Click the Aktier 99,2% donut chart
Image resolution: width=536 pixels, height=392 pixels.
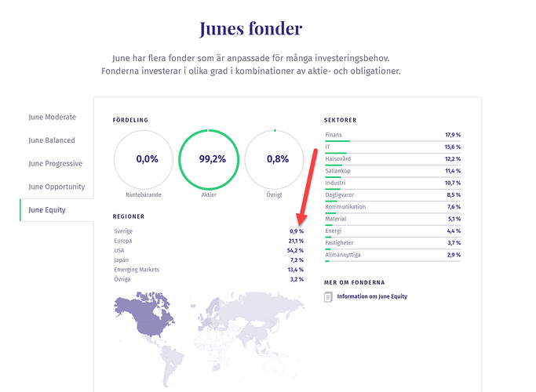pos(208,159)
